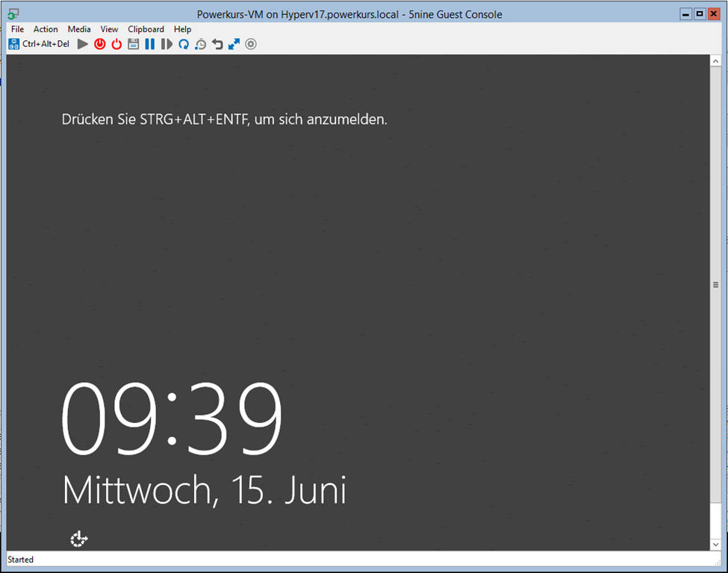Send Ctrl+Alt+Del to the VM
The image size is (728, 573).
[x=39, y=44]
